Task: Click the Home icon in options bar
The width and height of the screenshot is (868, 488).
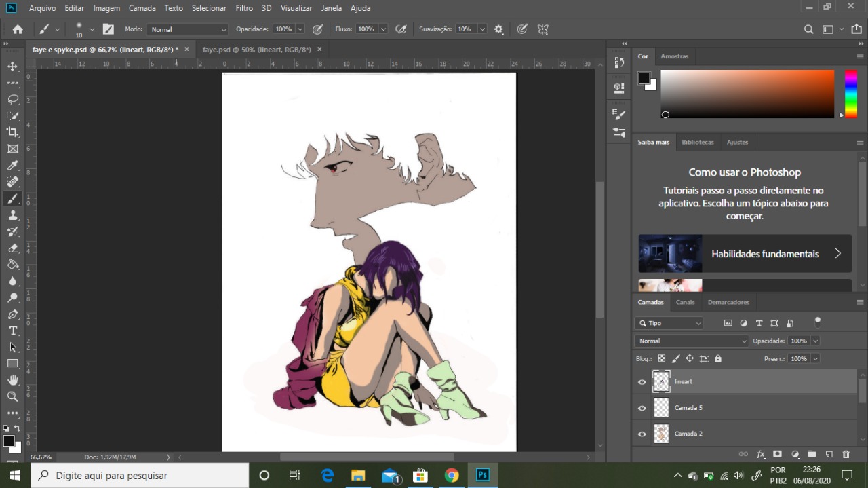Action: [18, 29]
